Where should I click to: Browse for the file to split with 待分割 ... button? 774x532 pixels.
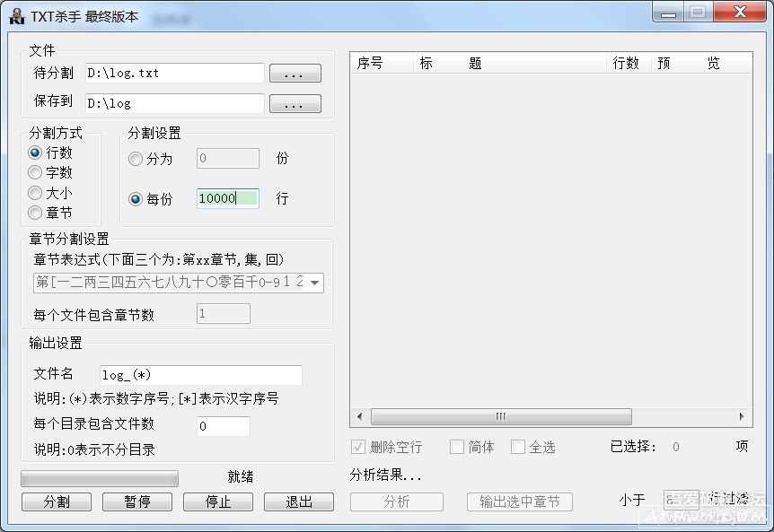tap(295, 74)
